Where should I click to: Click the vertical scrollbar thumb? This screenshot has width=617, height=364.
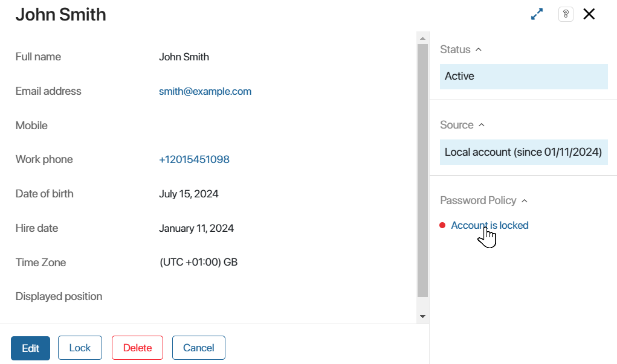422,171
